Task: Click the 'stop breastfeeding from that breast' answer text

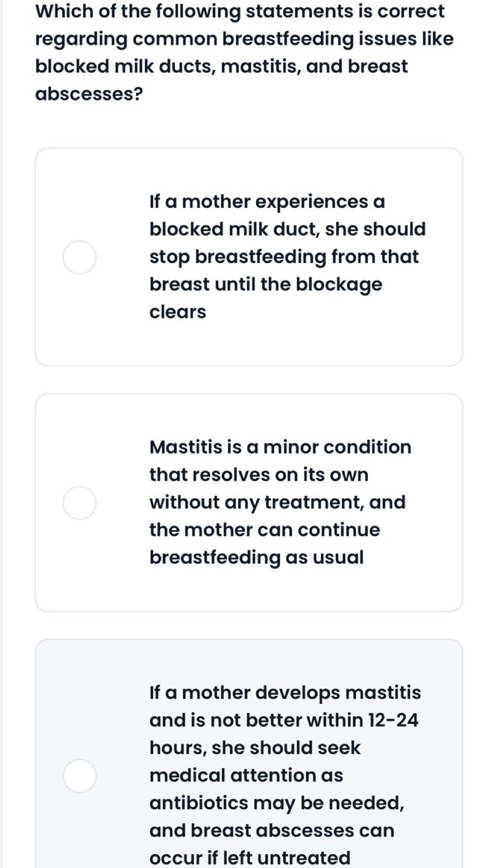Action: (287, 257)
